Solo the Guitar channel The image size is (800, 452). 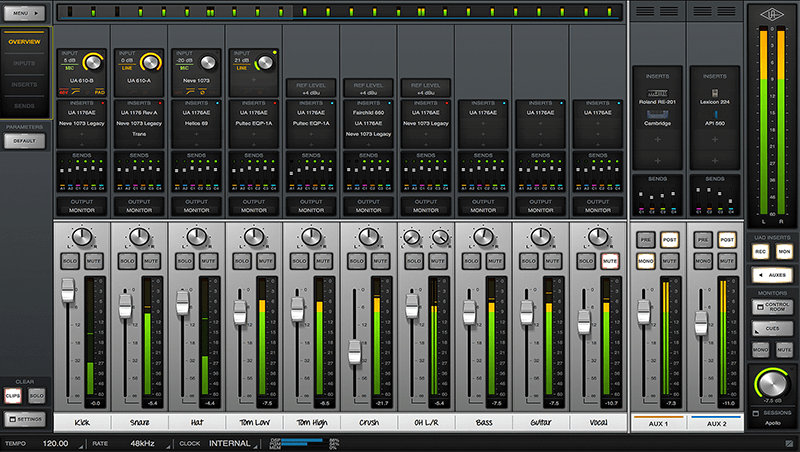click(x=529, y=261)
